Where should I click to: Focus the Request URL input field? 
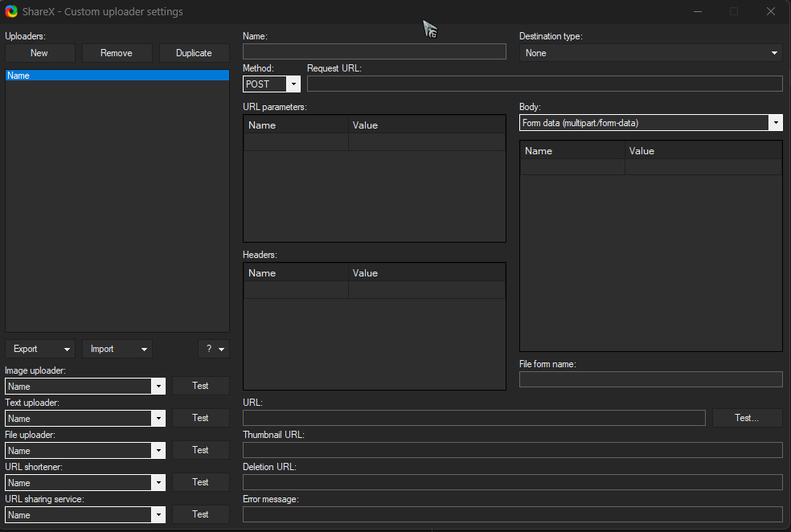coord(544,84)
